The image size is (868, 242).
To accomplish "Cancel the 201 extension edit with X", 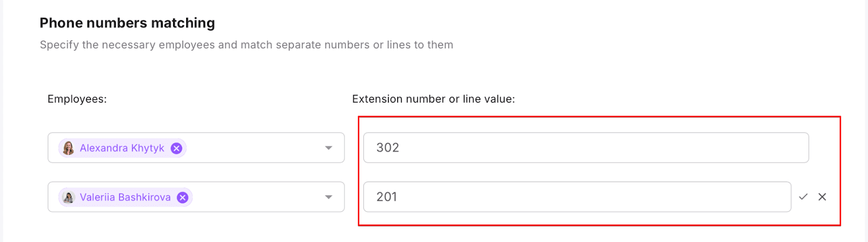I will click(x=822, y=197).
